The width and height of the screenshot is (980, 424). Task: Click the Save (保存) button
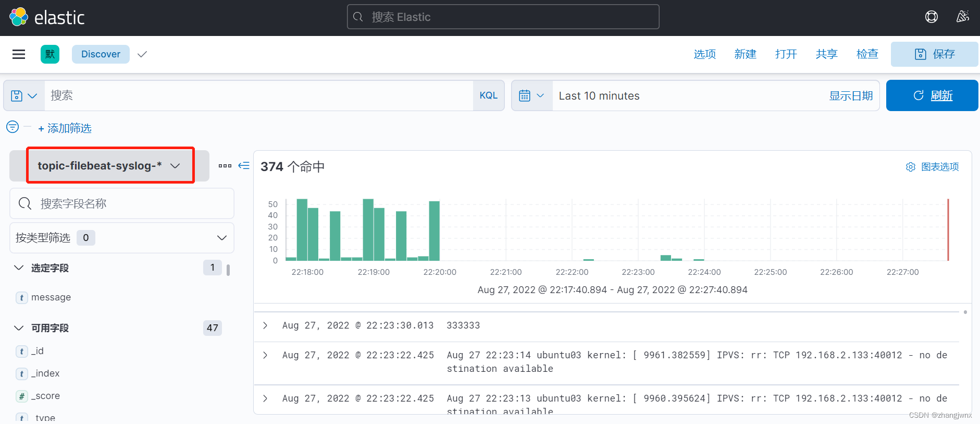935,54
